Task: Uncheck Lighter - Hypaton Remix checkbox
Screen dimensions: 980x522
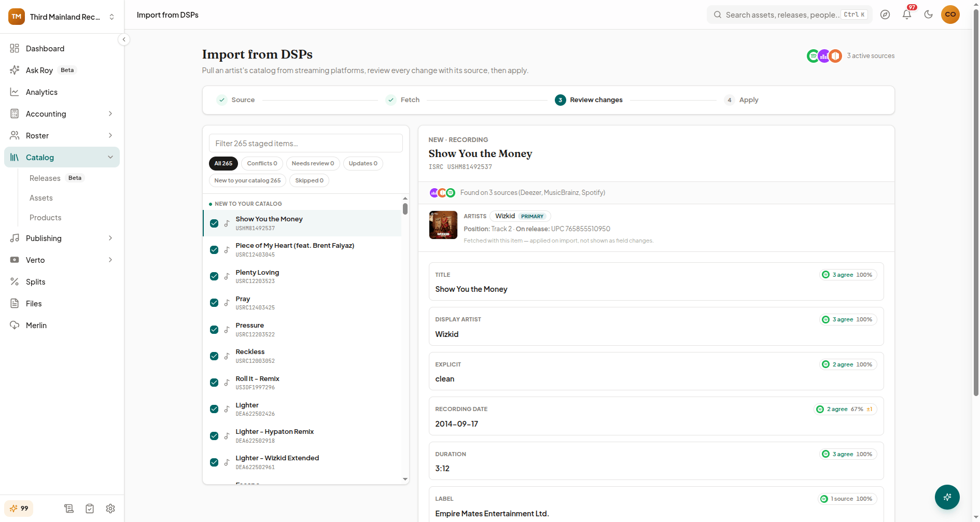Action: click(214, 436)
